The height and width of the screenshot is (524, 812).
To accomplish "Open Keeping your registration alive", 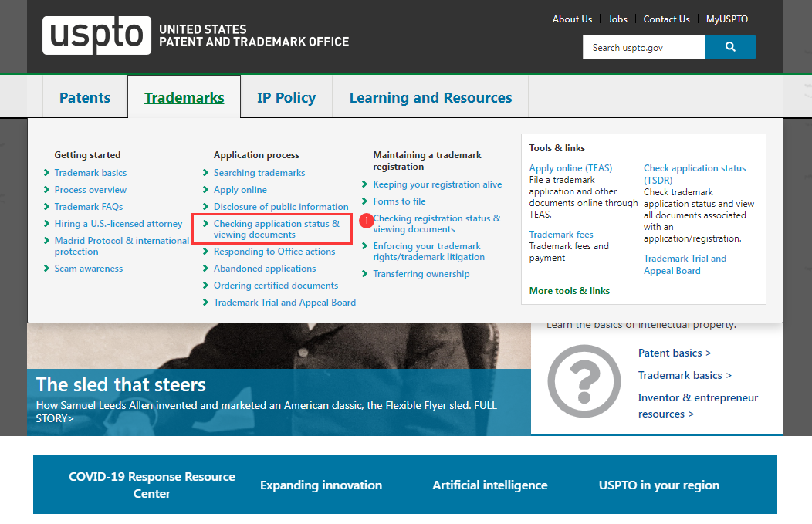I will click(x=437, y=184).
